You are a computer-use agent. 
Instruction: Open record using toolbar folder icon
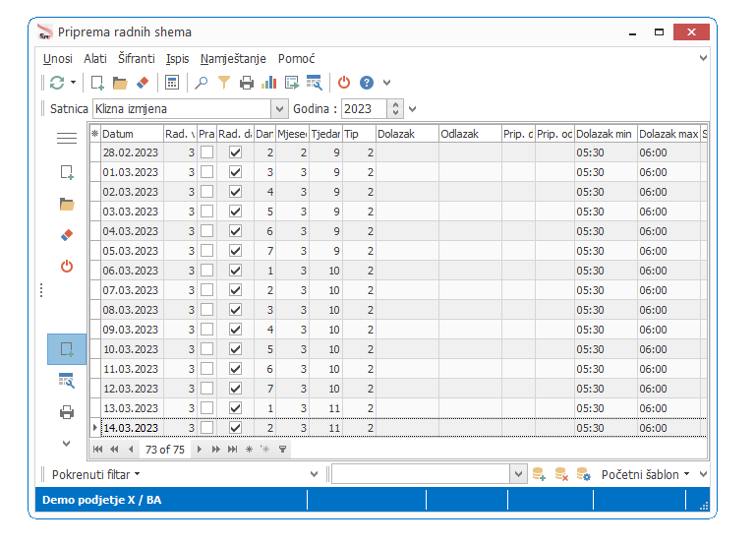coord(120,83)
